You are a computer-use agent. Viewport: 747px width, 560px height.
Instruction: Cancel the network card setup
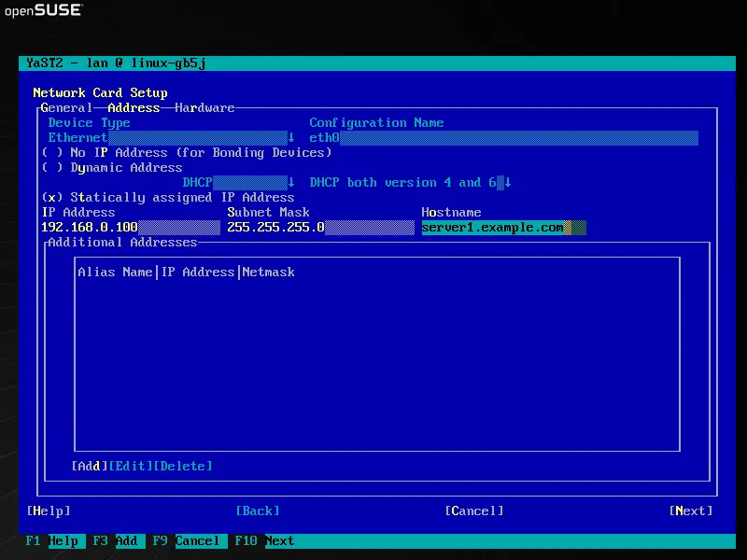(x=474, y=511)
